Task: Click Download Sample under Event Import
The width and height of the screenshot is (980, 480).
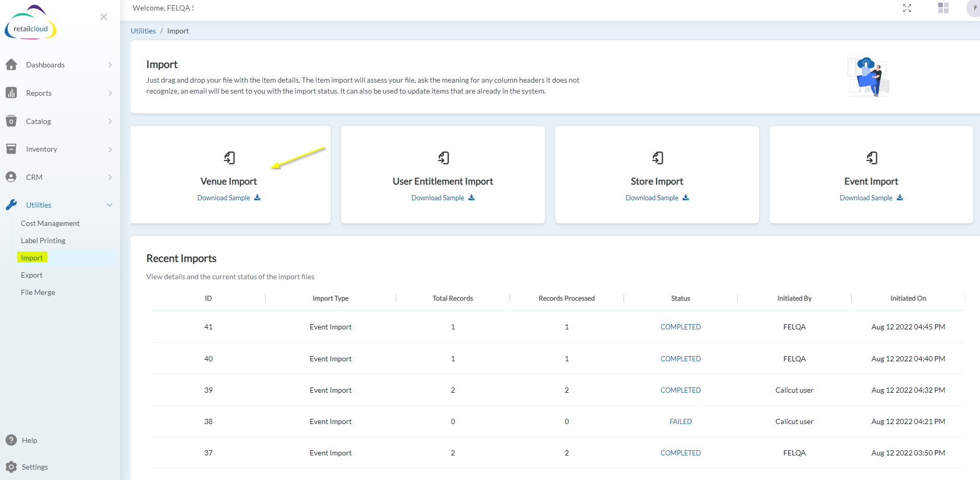Action: coord(866,198)
